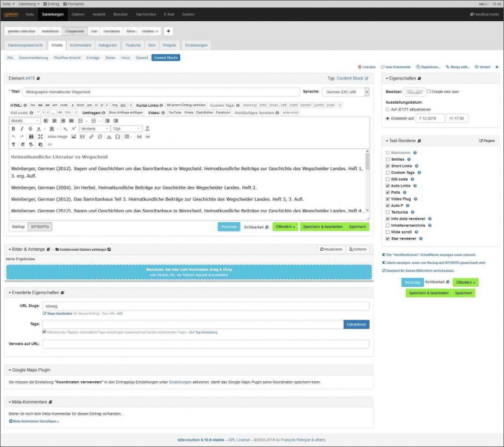Select the Auf JETZT aktualisieren radio option
This screenshot has width=504, height=447.
pyautogui.click(x=387, y=109)
